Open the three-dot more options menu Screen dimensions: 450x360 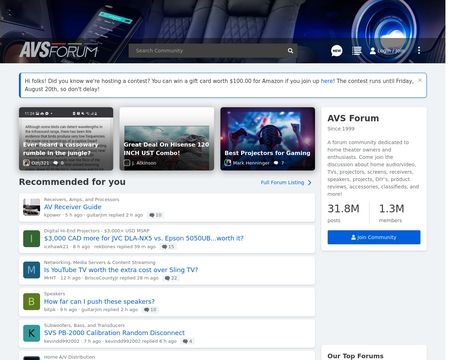coord(419,50)
